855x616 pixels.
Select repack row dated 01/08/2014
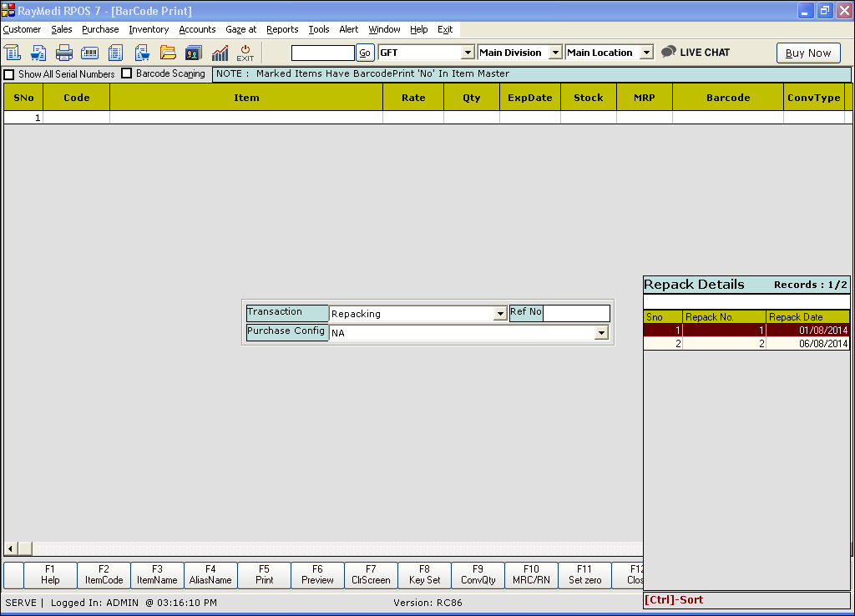pyautogui.click(x=746, y=330)
